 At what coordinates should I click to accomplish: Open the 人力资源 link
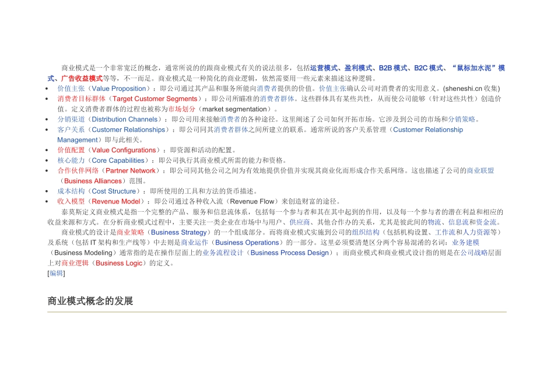[x=475, y=232]
